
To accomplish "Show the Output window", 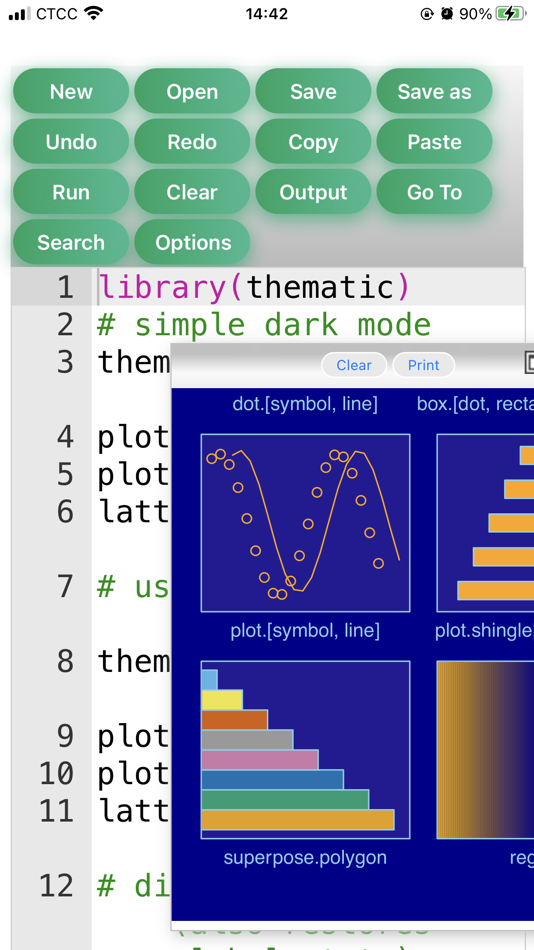I will [313, 192].
